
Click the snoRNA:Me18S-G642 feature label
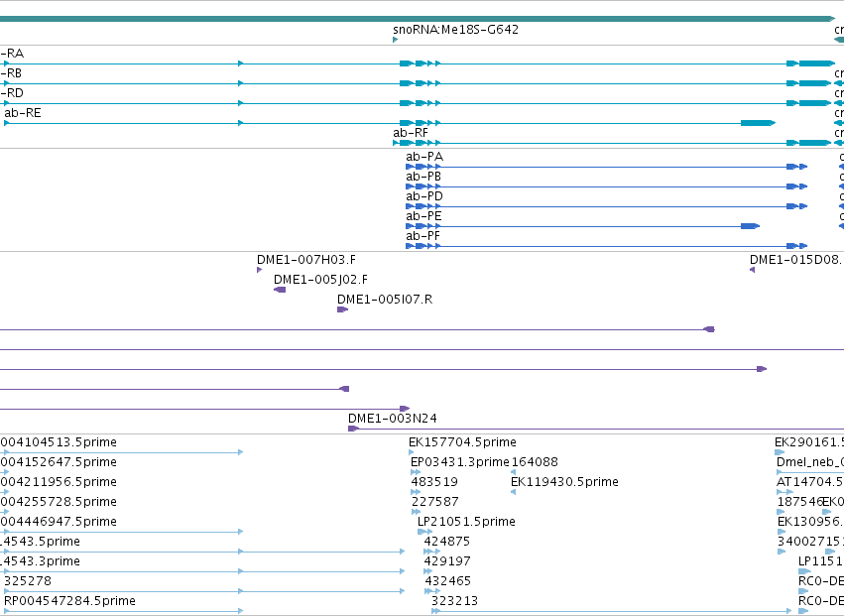coord(455,30)
